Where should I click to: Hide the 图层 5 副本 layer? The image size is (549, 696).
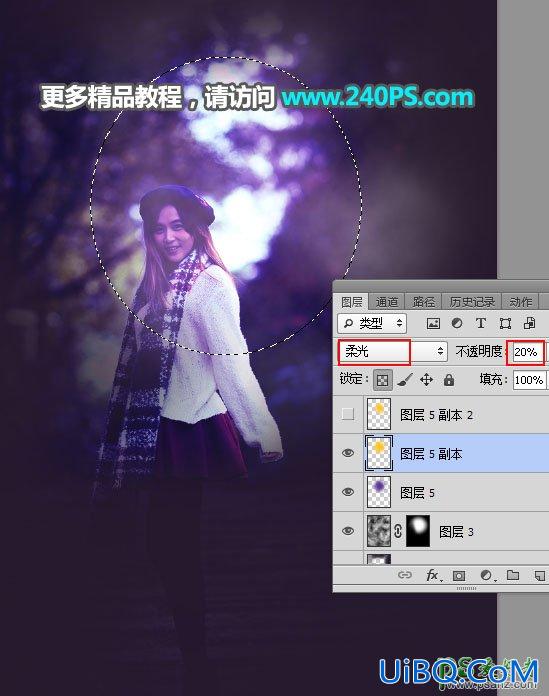point(348,453)
